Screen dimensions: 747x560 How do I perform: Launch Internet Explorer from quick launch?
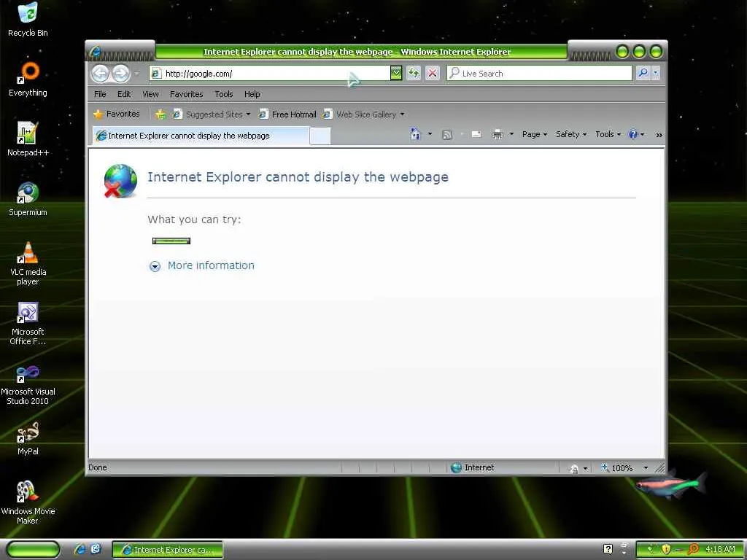pos(80,550)
